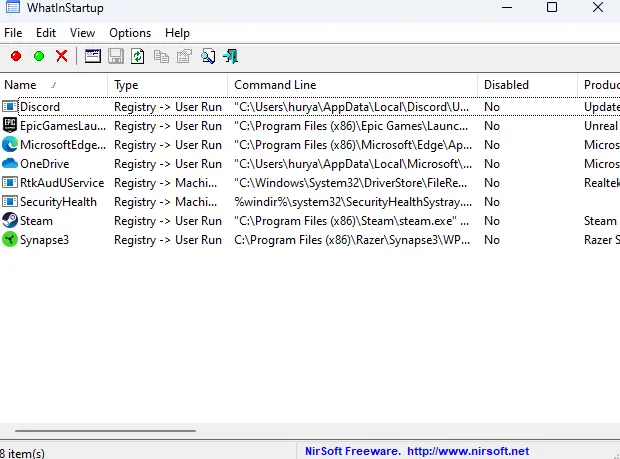620x459 pixels.
Task: Select the EpicGamesLau... entry name
Action: tap(63, 126)
